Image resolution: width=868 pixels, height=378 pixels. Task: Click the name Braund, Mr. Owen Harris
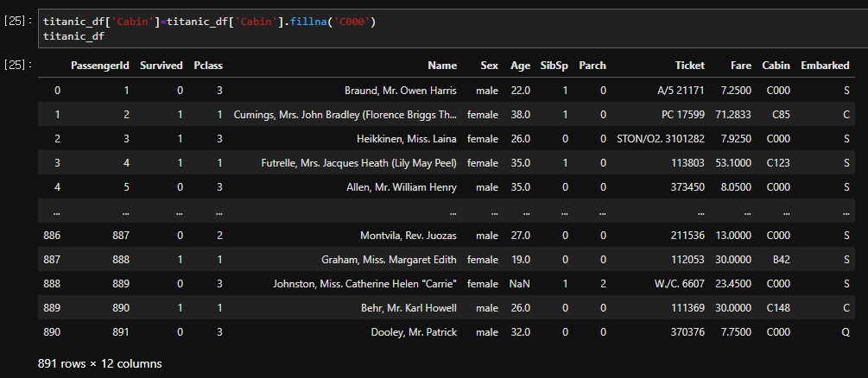pyautogui.click(x=400, y=91)
